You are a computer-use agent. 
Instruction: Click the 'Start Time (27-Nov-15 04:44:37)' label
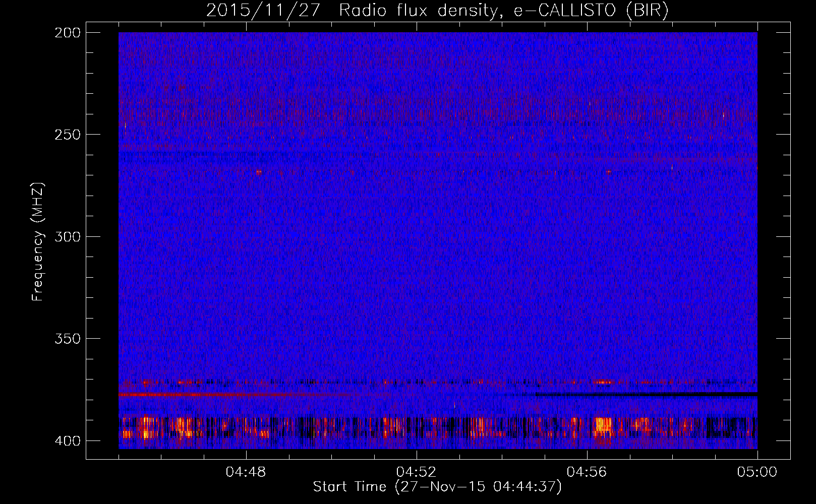point(437,487)
